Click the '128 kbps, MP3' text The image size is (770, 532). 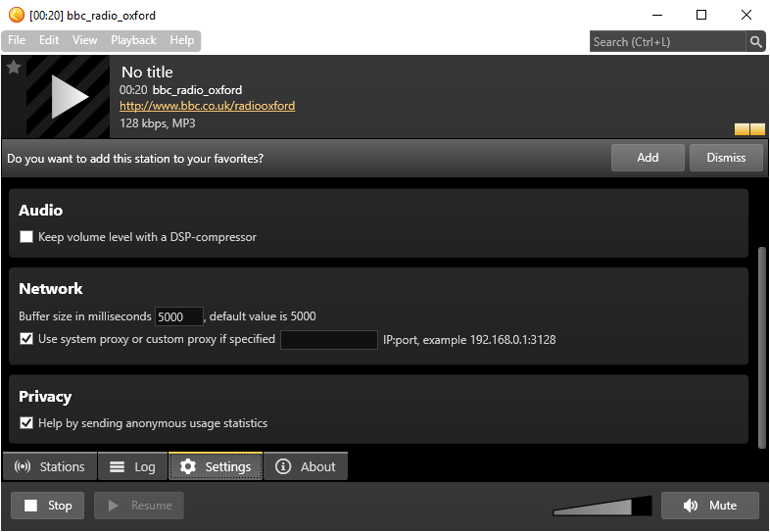pyautogui.click(x=157, y=123)
